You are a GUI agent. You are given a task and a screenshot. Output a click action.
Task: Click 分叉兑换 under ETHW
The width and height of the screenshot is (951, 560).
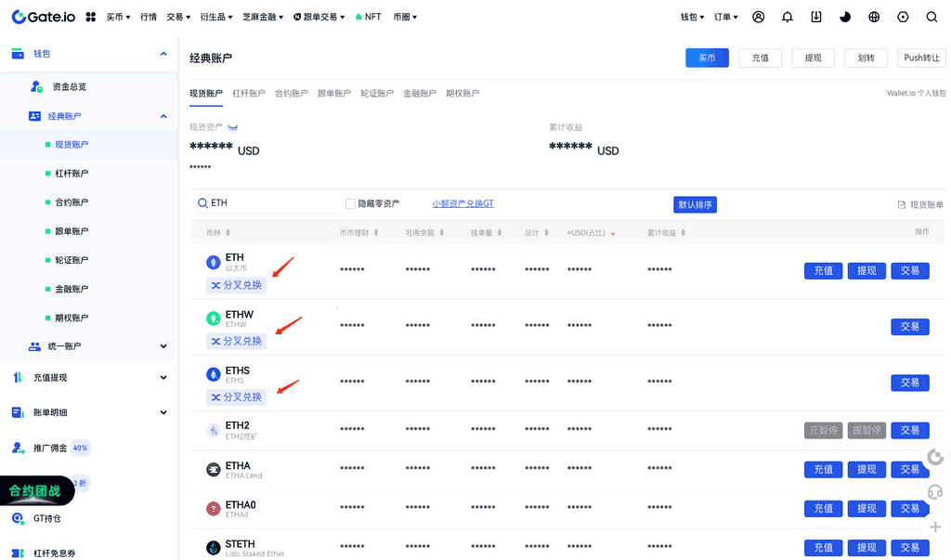[x=236, y=341]
